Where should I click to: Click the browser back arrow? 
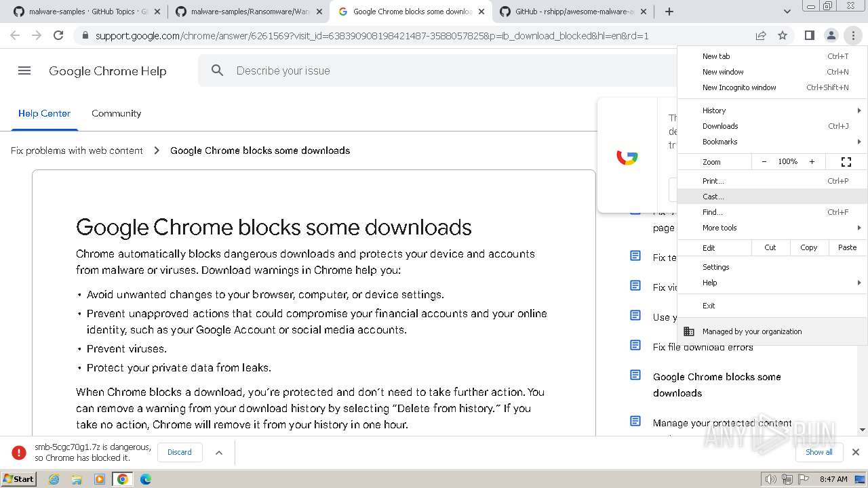15,35
